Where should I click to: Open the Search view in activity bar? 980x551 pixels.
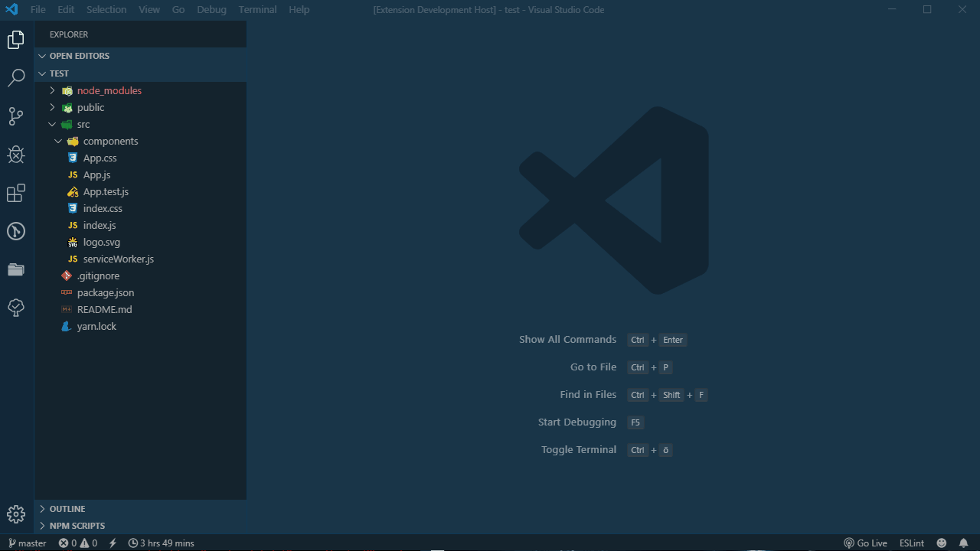point(16,78)
